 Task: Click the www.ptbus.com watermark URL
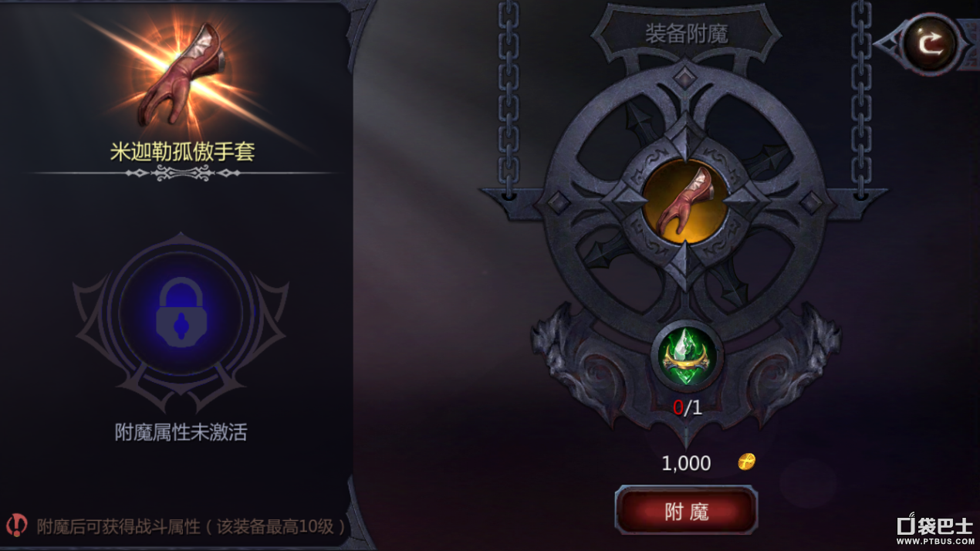(935, 543)
